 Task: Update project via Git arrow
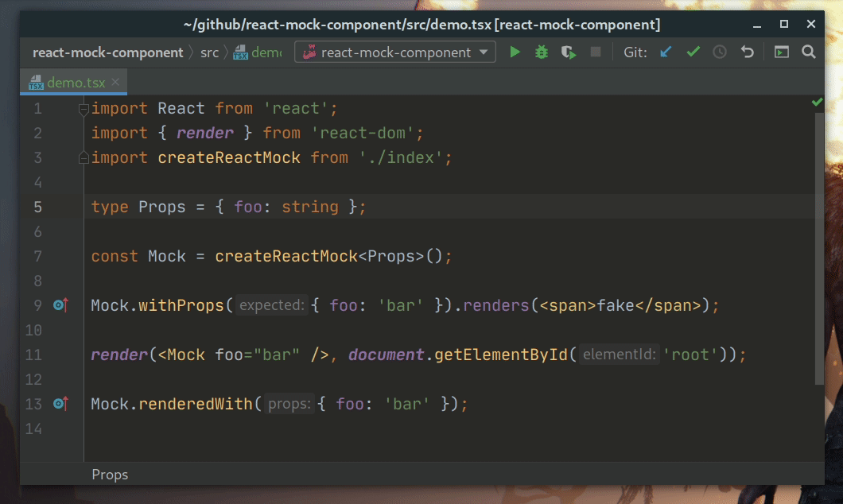(x=666, y=52)
